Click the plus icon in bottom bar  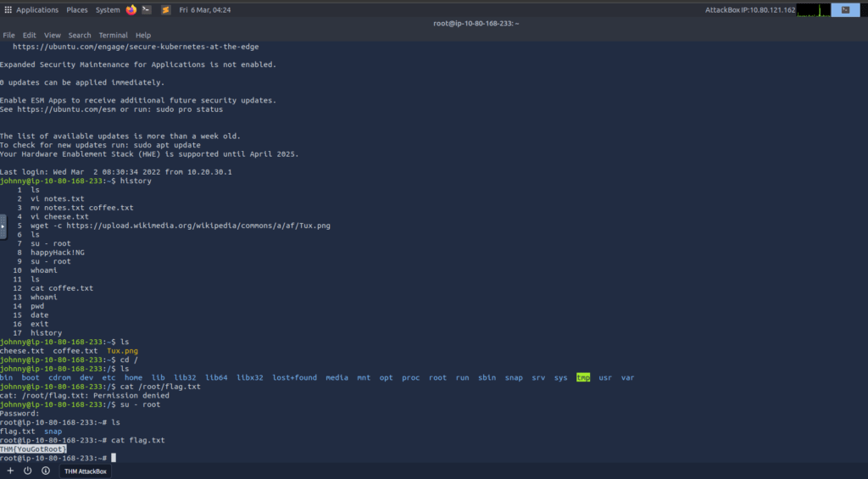[x=10, y=471]
